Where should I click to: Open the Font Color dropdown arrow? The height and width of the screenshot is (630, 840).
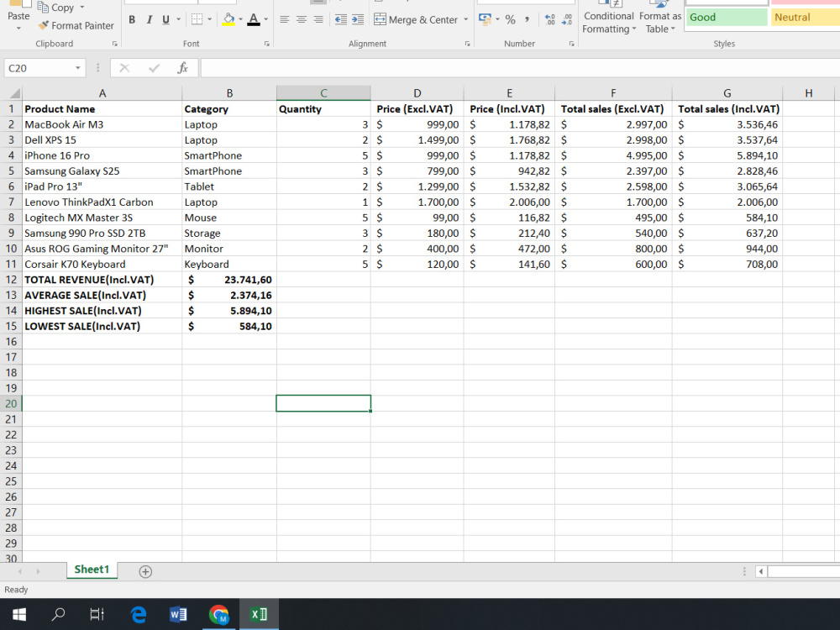265,20
